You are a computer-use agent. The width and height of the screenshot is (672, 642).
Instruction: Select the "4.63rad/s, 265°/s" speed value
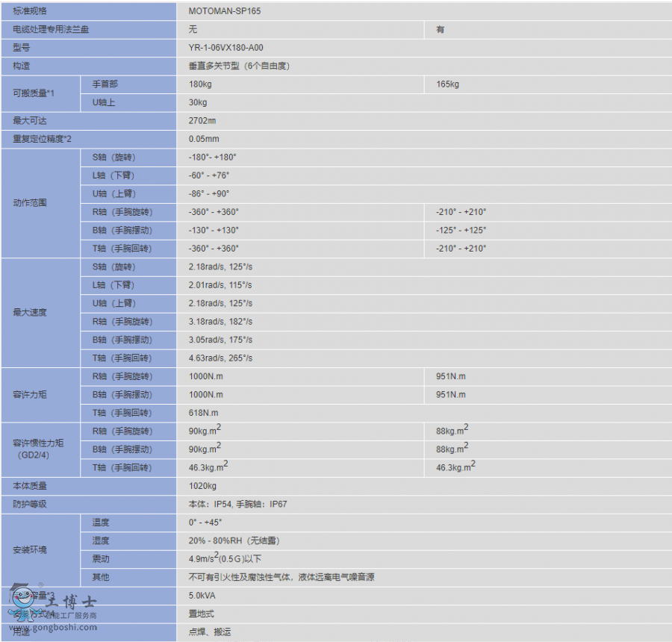[x=220, y=358]
